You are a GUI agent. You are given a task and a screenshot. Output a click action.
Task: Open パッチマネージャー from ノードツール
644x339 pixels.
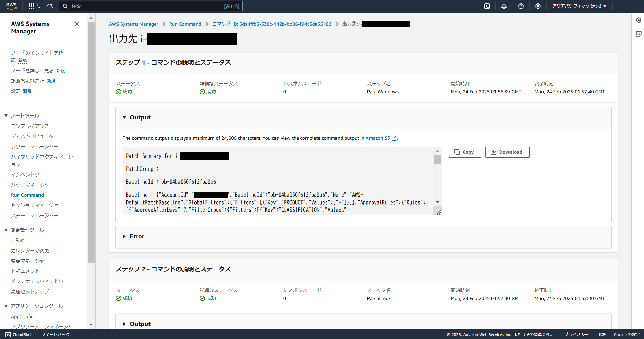[x=32, y=185]
